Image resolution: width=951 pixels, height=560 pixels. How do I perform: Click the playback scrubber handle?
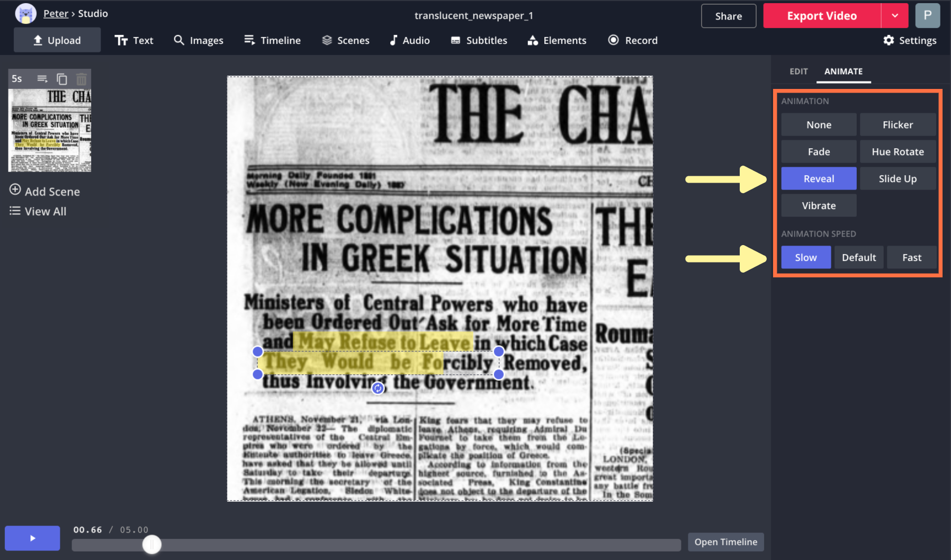click(x=152, y=545)
